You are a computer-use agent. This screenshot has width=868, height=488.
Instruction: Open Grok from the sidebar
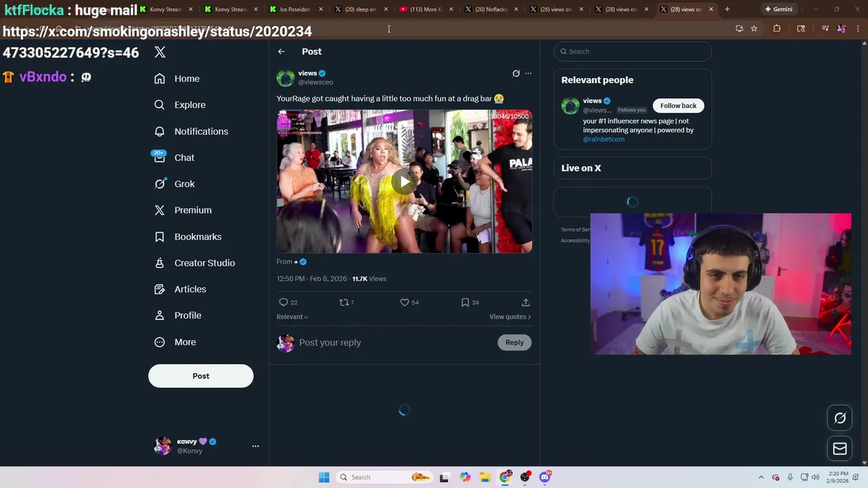[174, 184]
